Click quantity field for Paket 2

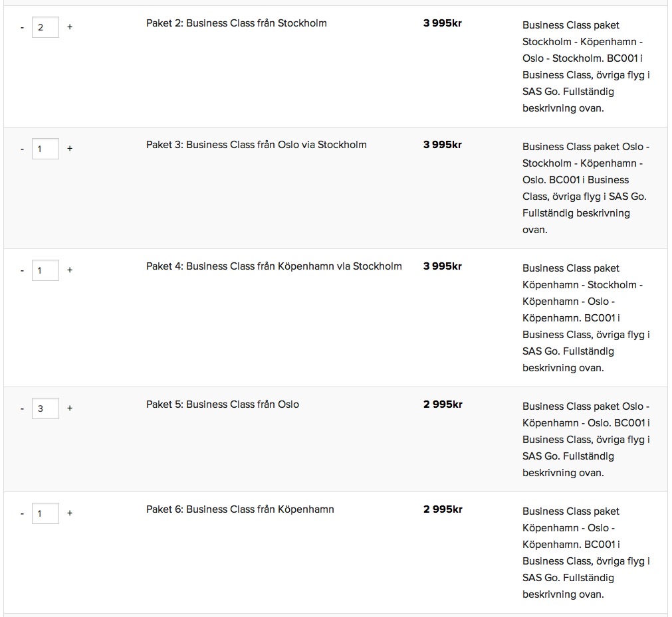45,27
